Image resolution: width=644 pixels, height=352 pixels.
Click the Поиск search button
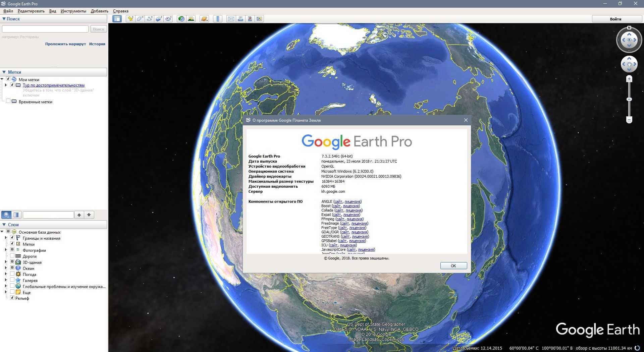pos(98,29)
